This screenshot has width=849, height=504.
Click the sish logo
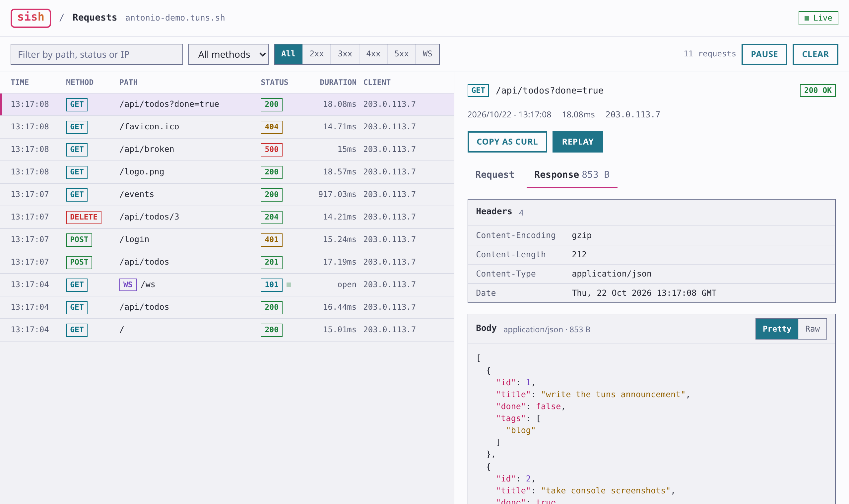point(31,18)
